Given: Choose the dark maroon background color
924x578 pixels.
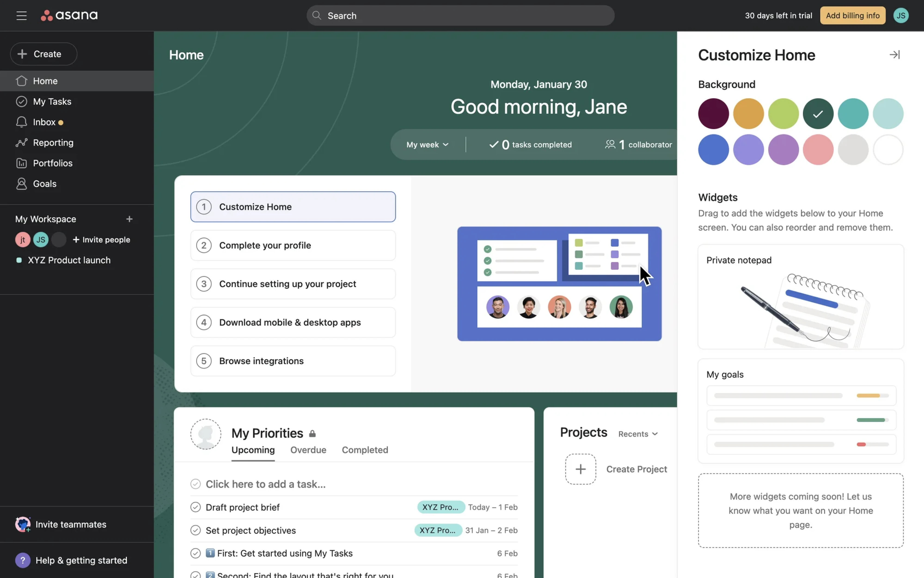Looking at the screenshot, I should point(713,114).
